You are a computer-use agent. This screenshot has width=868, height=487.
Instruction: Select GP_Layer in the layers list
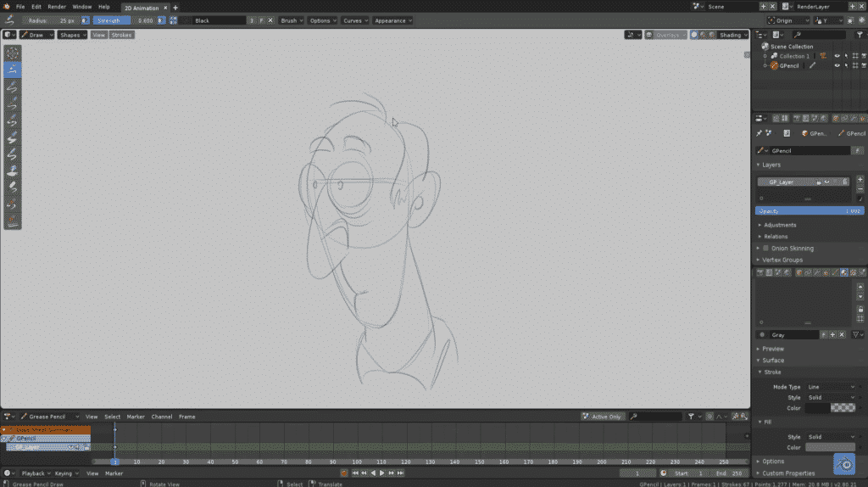803,182
